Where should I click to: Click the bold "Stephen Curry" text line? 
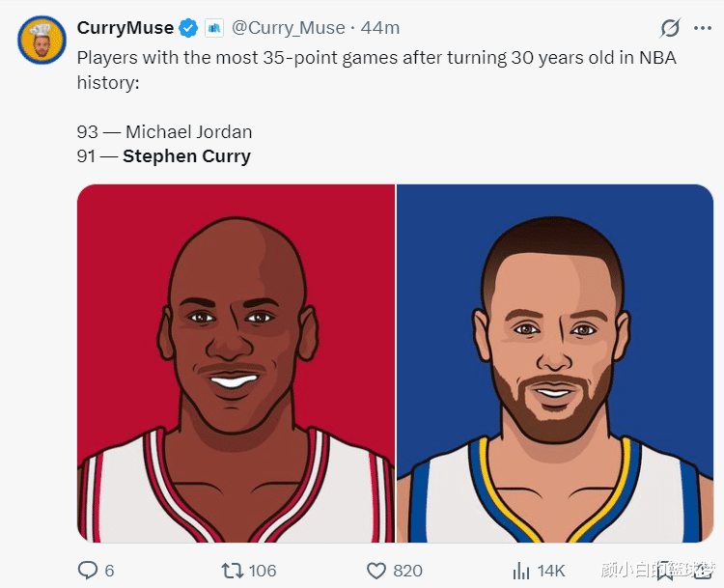pos(186,156)
